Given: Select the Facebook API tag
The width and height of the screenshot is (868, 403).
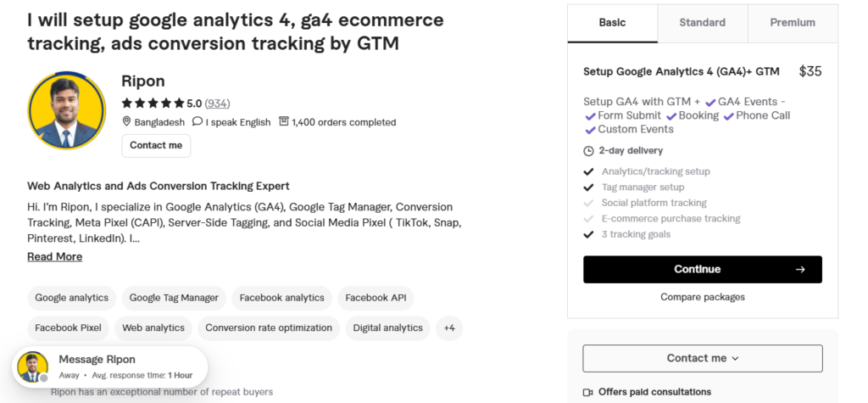Looking at the screenshot, I should [x=376, y=298].
